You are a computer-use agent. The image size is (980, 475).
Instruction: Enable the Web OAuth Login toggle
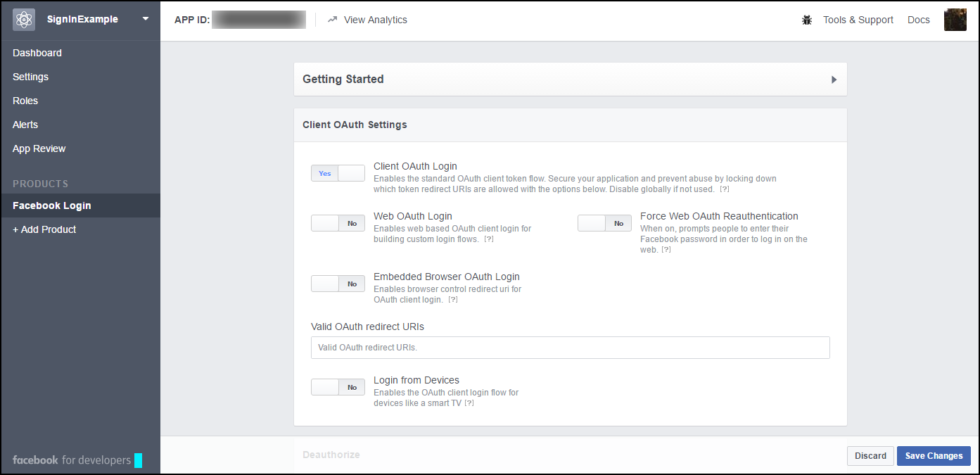tap(338, 223)
